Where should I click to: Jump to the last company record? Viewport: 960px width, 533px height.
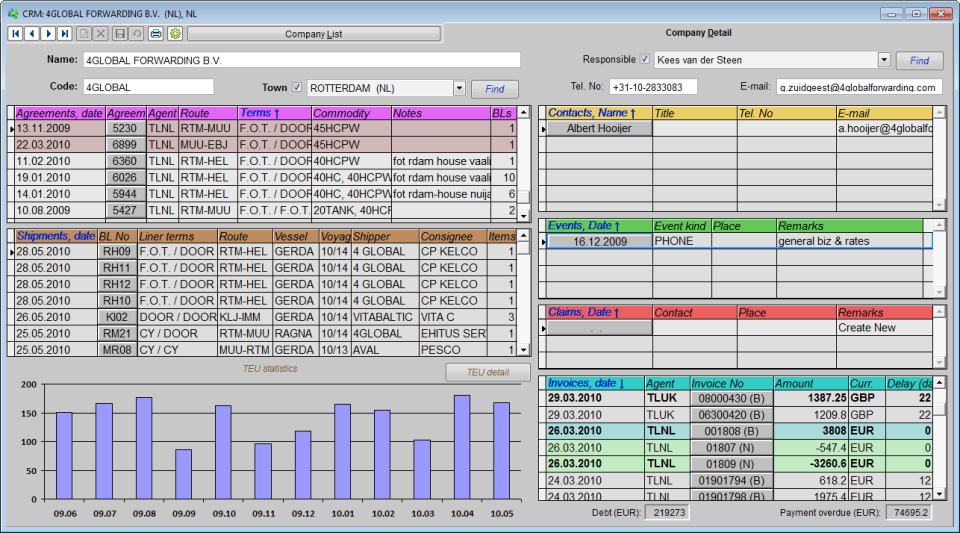tap(65, 34)
